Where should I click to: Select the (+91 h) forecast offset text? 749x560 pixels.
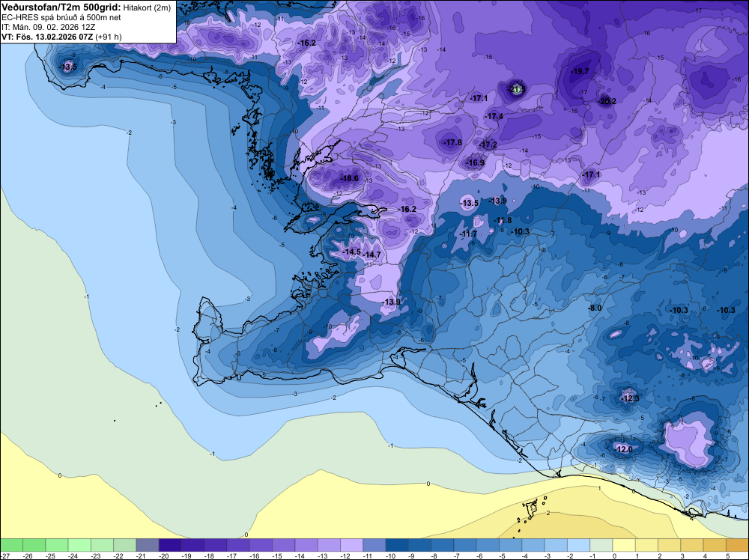pyautogui.click(x=109, y=37)
